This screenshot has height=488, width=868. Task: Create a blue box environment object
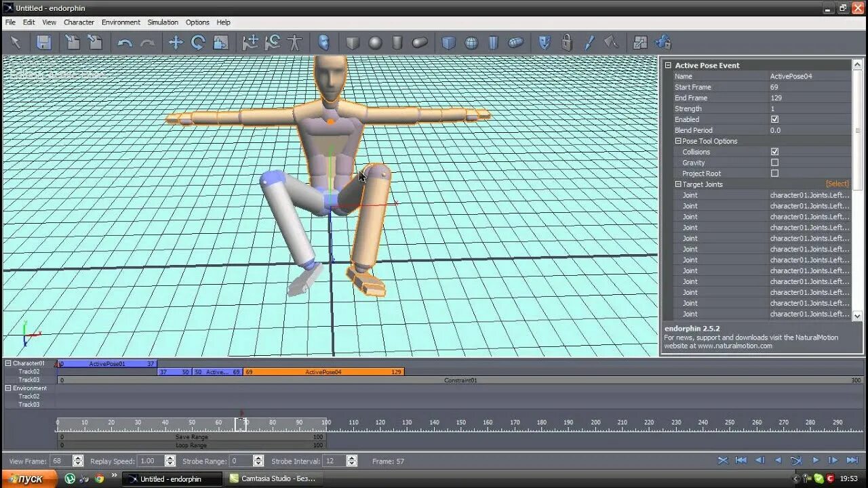click(x=448, y=43)
